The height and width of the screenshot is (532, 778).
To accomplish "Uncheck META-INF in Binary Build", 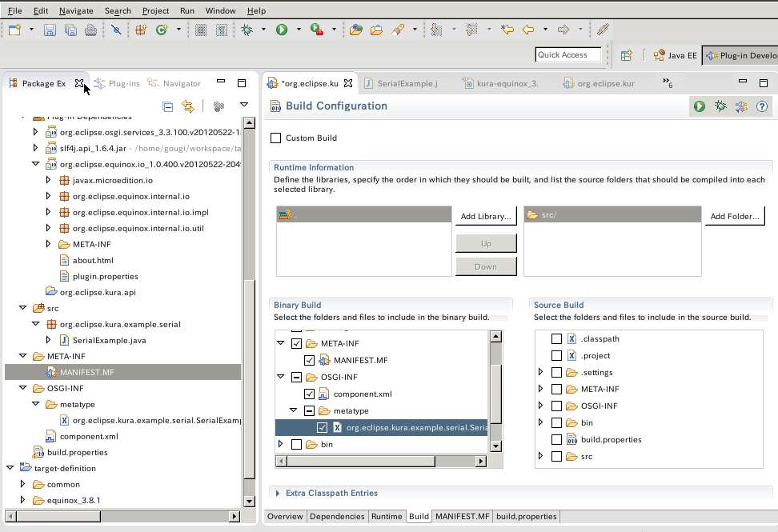I will tap(297, 343).
